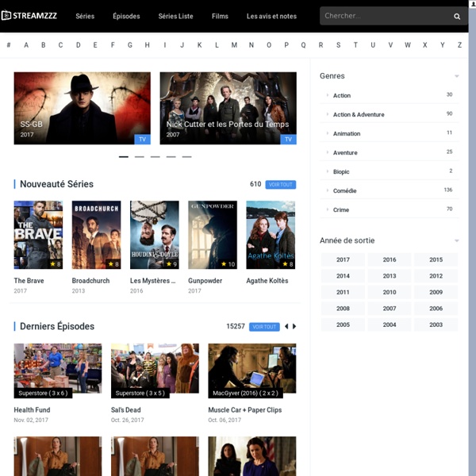Filter series by letter Z
The width and height of the screenshot is (476, 476).
[x=459, y=45]
